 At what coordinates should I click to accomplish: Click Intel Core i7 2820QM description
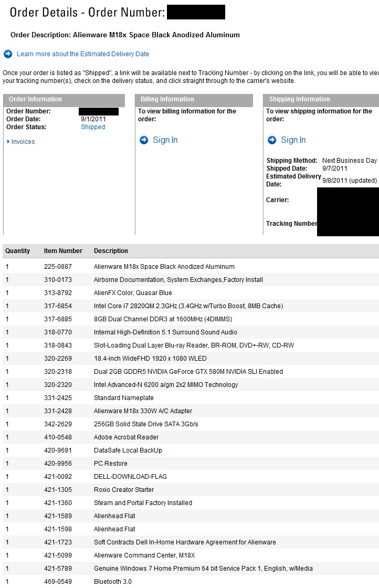pos(188,306)
